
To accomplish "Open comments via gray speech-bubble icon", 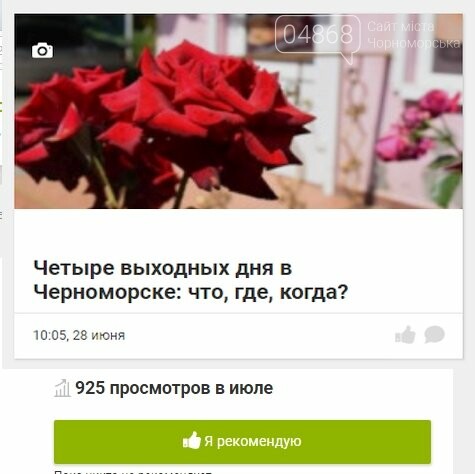I will (434, 334).
